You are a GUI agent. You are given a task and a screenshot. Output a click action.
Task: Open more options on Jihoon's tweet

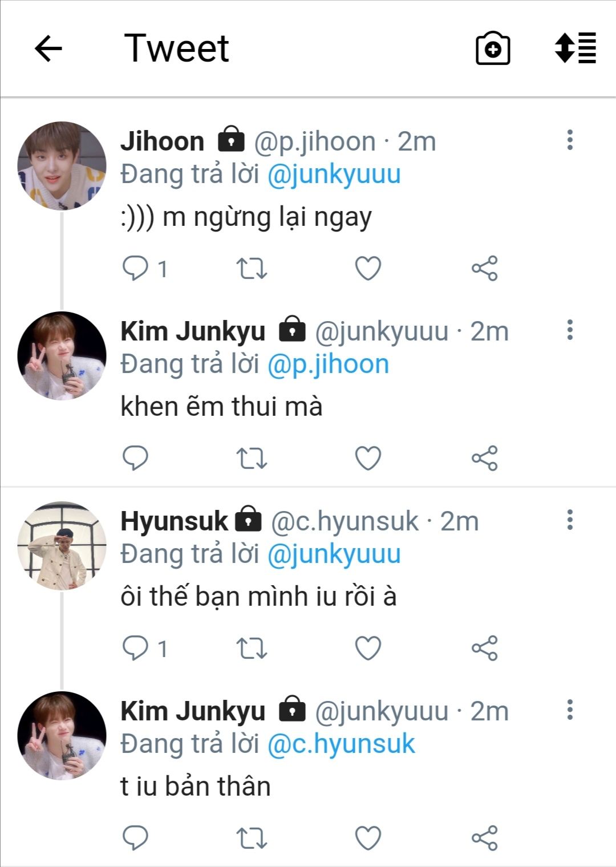(569, 140)
